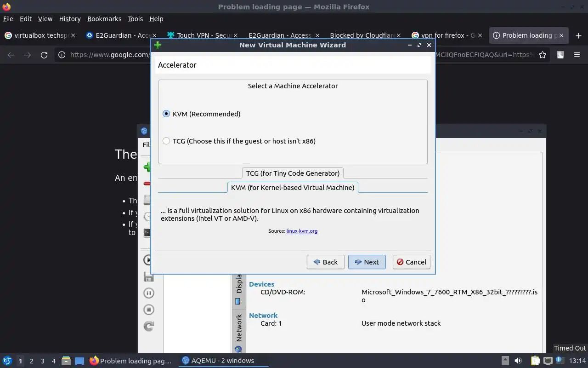Open Firefox View menu

click(45, 19)
